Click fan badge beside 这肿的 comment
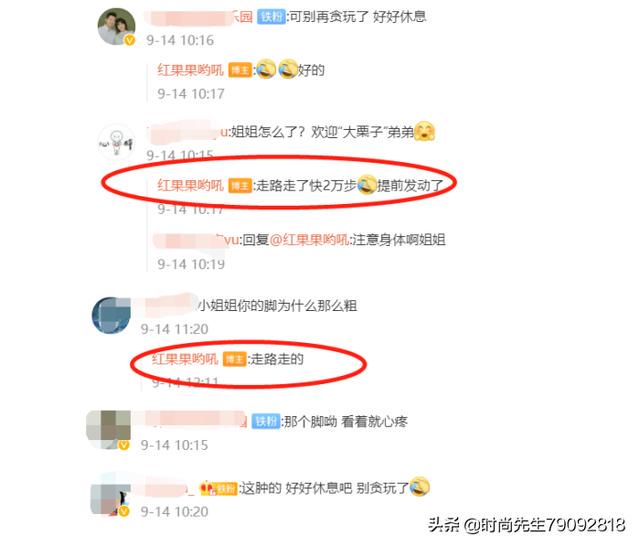The image size is (640, 547). click(218, 488)
